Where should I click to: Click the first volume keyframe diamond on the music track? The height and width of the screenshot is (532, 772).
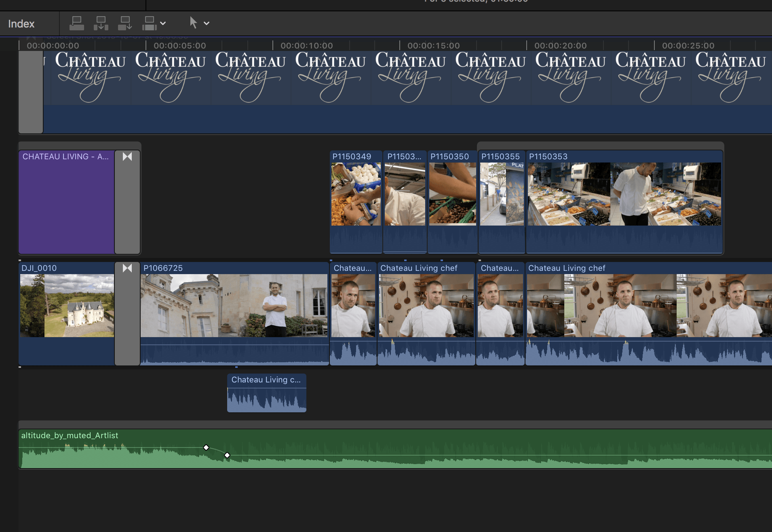tap(206, 448)
